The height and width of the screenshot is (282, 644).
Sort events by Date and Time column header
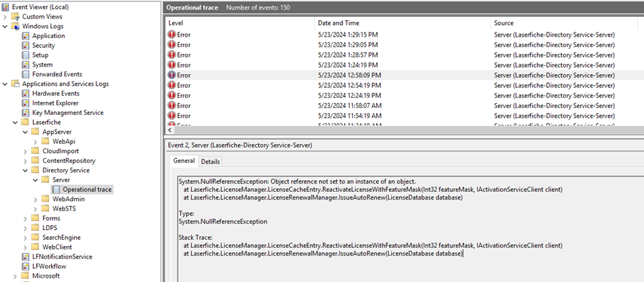pos(403,23)
